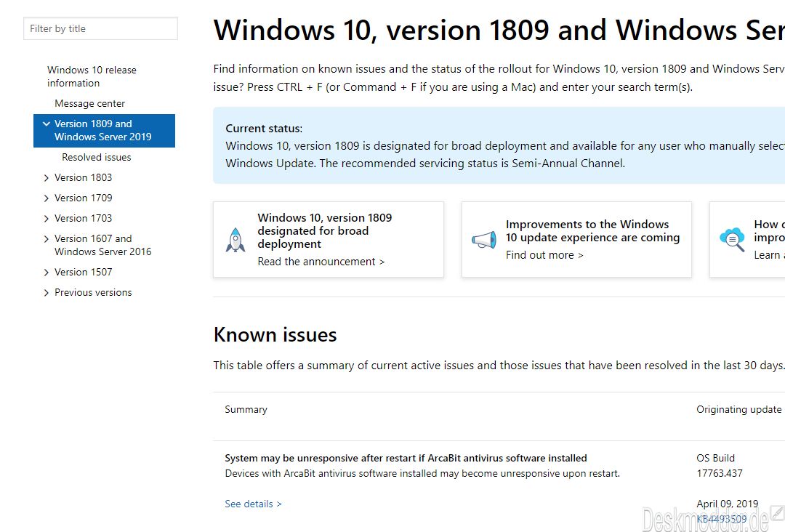Expand the Version 1703 chevron
The height and width of the screenshot is (532, 785).
47,219
